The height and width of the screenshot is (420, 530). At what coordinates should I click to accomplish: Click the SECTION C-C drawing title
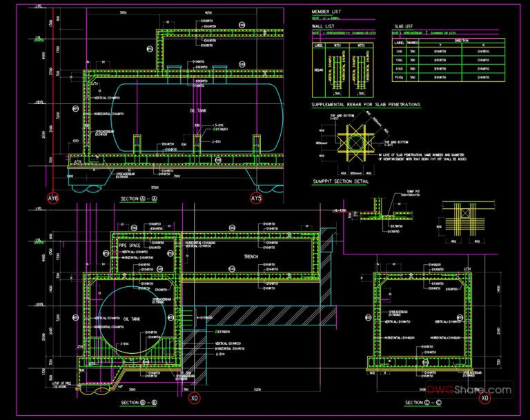tap(423, 403)
